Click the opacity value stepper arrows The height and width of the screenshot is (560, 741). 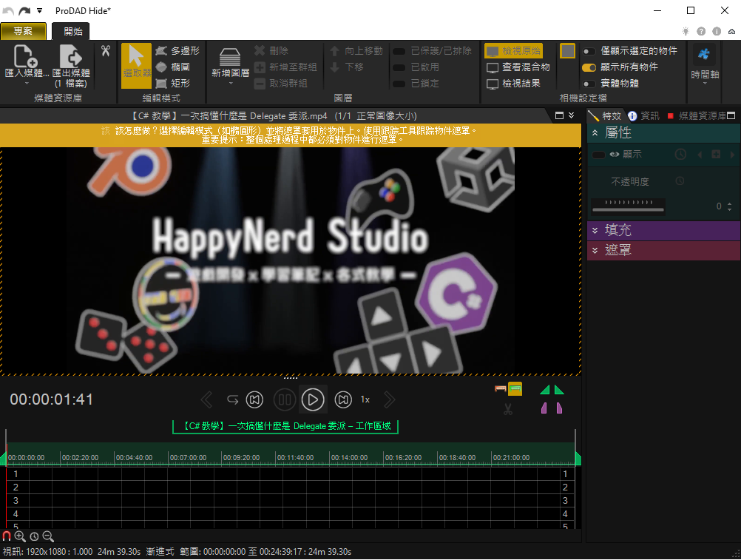(730, 206)
